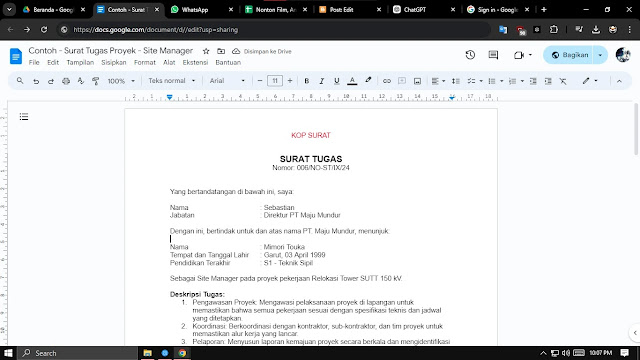
Task: Move document to a folder
Action: 221,51
